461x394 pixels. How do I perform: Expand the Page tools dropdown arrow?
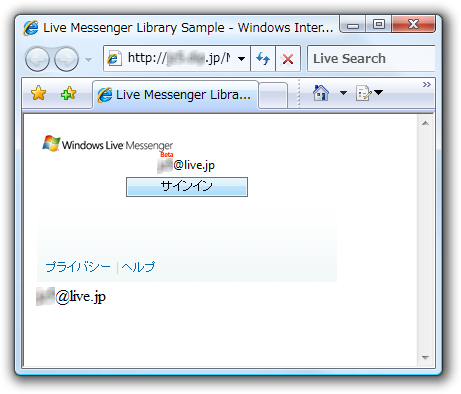click(x=379, y=92)
